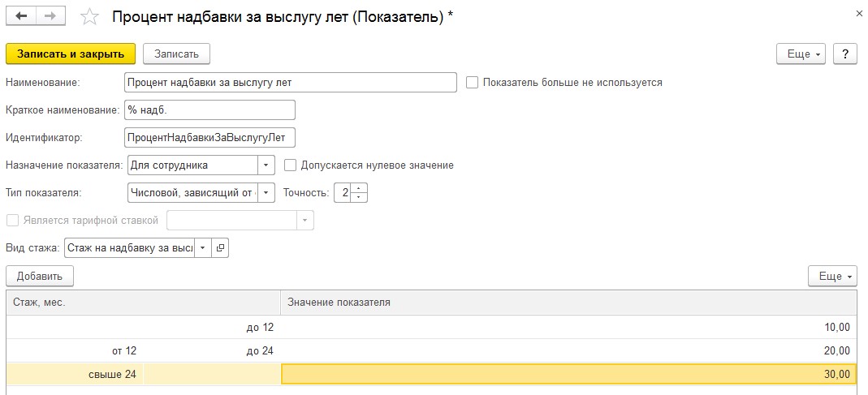Open the top Еще menu
Viewport: 868px width, 395px height.
coord(801,54)
